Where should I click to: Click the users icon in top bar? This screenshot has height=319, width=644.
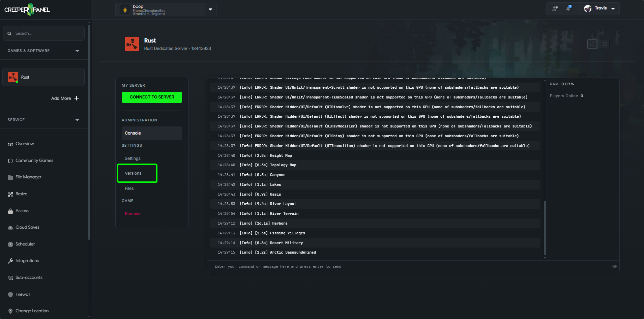[555, 8]
